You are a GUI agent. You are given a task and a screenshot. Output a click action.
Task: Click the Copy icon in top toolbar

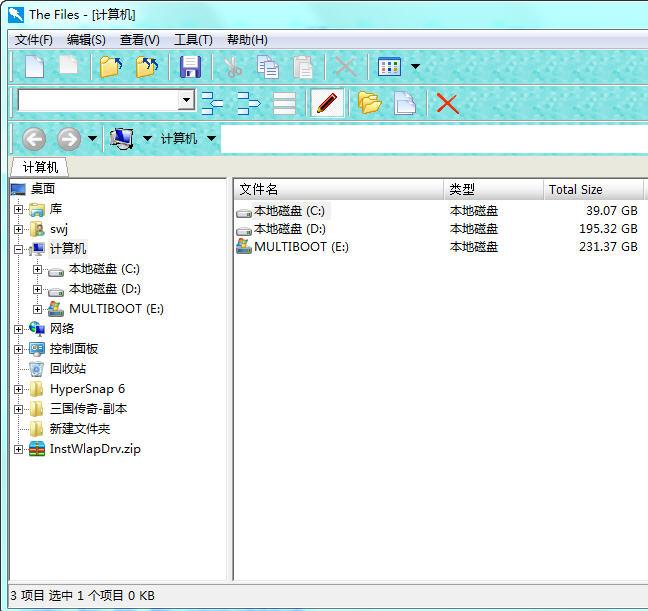point(267,67)
